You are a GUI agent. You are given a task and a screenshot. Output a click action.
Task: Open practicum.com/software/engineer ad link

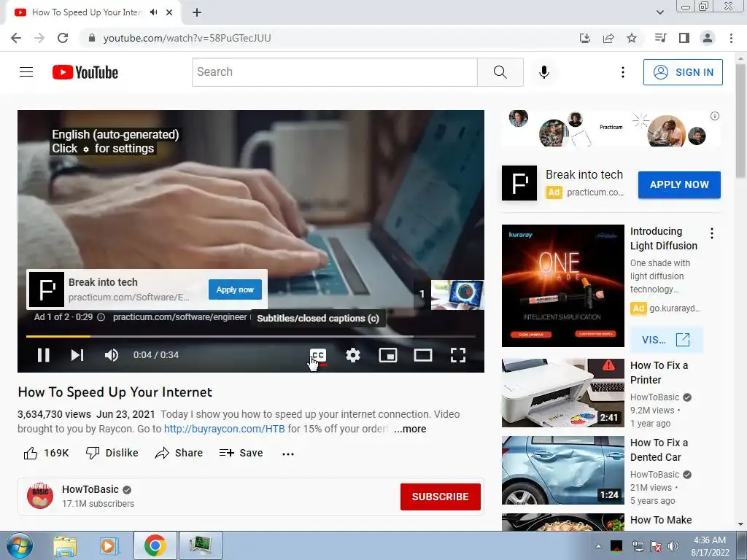(179, 317)
